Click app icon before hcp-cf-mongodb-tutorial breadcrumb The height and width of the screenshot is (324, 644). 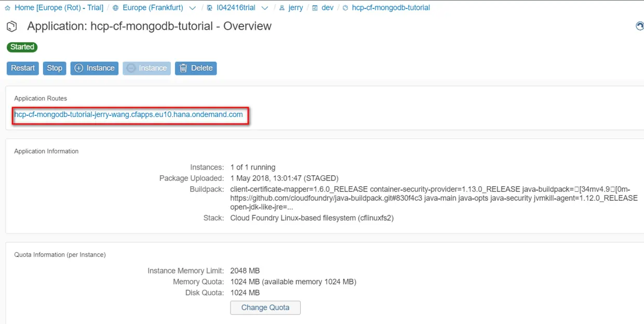click(345, 8)
